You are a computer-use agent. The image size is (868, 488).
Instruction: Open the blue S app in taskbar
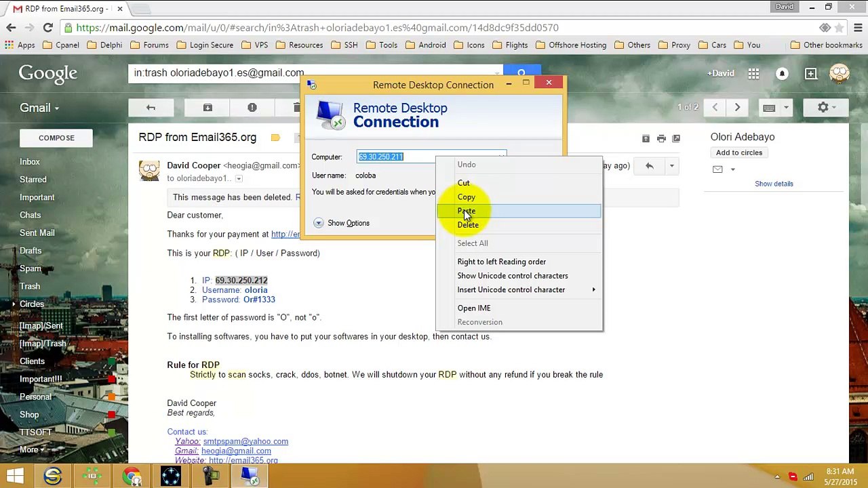point(52,476)
